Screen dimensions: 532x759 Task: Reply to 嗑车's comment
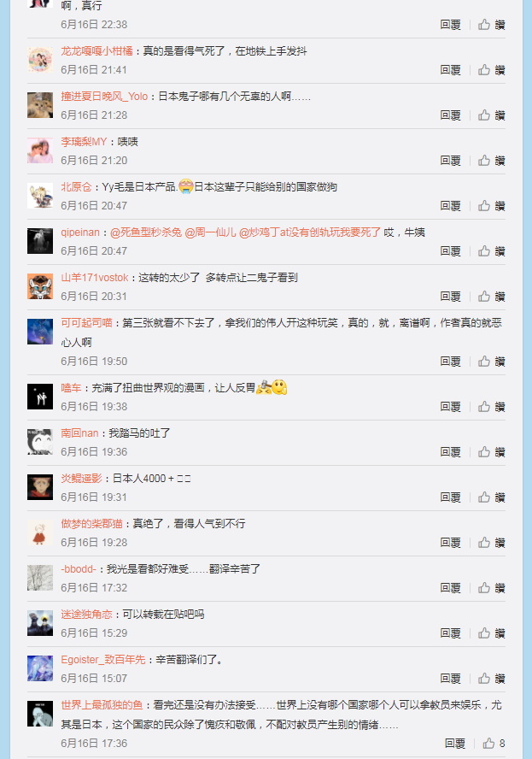coord(450,407)
